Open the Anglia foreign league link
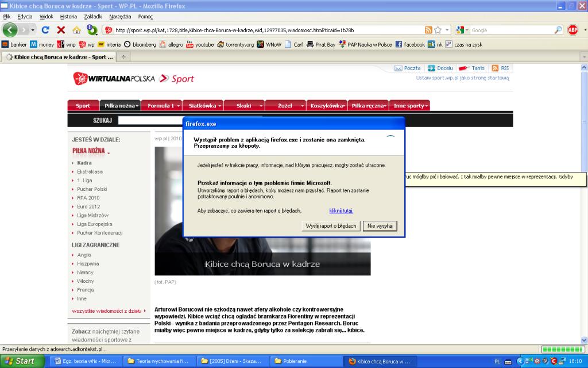This screenshot has width=588, height=368. pos(84,255)
